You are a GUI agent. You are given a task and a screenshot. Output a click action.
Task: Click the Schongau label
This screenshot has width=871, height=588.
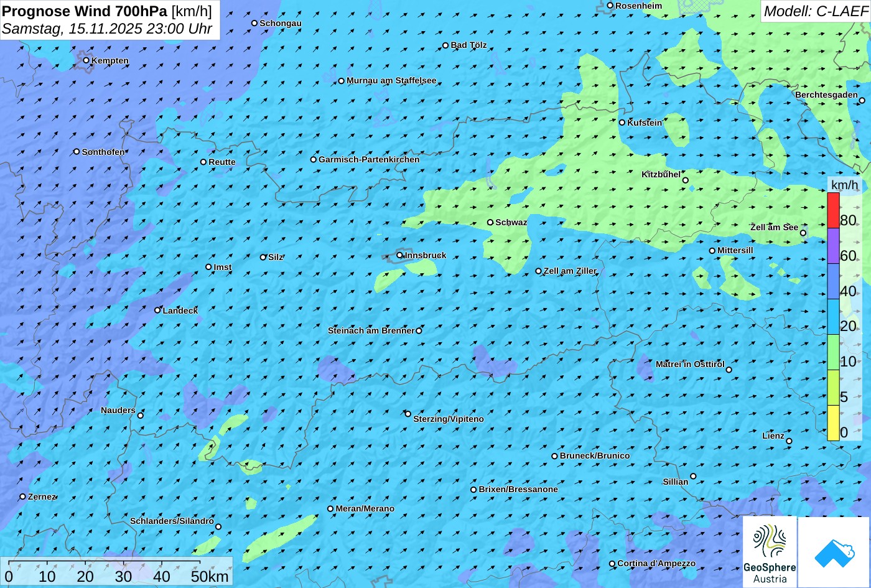click(281, 23)
